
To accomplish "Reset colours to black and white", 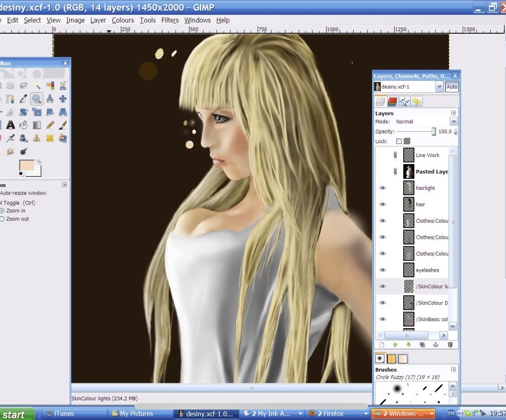I will 21,174.
